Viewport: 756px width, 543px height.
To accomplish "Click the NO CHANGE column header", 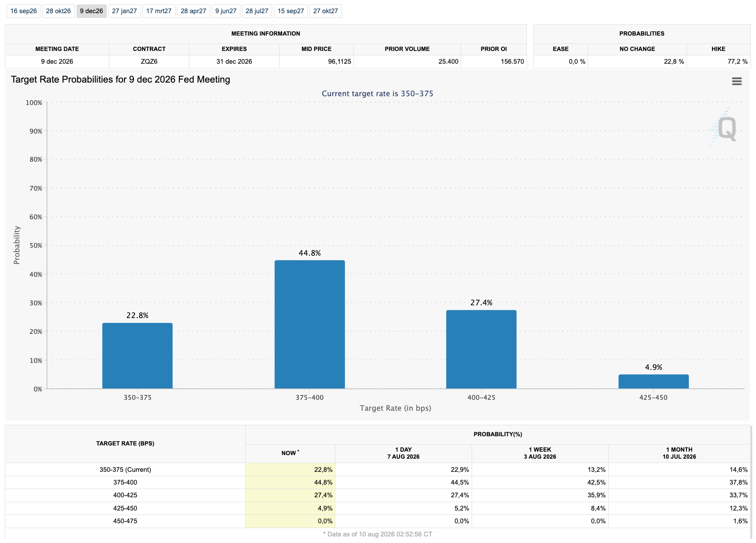I will click(x=637, y=49).
